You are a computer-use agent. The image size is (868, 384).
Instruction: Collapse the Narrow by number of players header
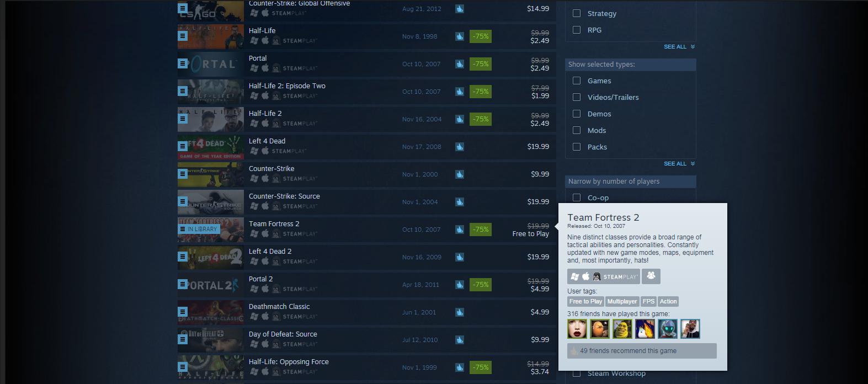point(630,182)
